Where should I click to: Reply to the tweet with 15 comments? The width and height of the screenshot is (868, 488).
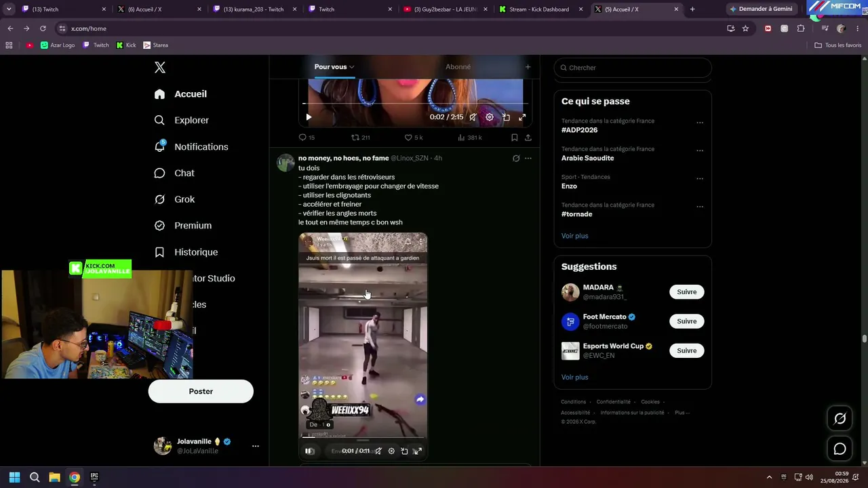[x=307, y=138]
